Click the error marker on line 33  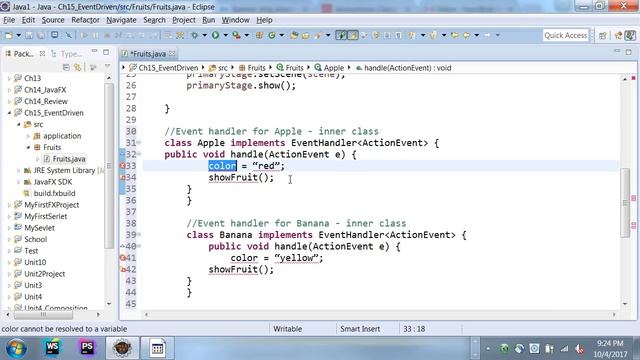click(122, 166)
